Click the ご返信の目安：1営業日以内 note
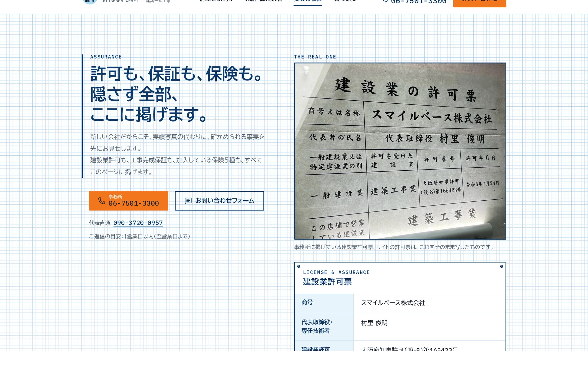 point(139,236)
